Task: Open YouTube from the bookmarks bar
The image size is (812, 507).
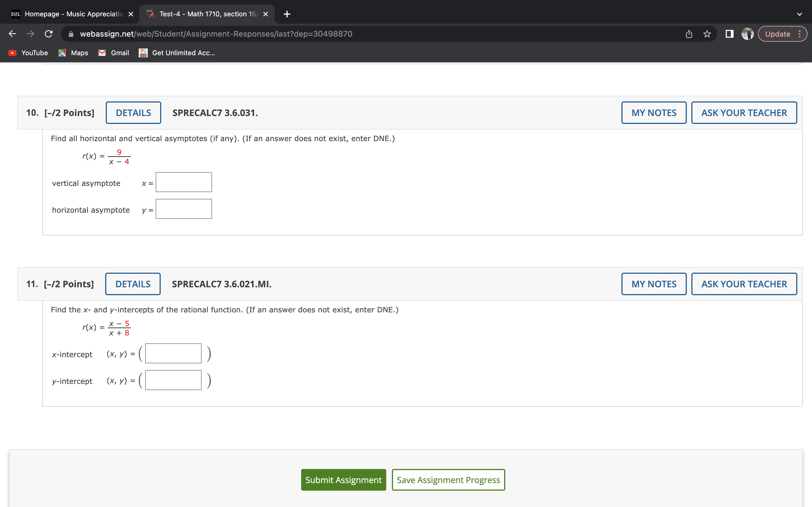Action: coord(28,53)
